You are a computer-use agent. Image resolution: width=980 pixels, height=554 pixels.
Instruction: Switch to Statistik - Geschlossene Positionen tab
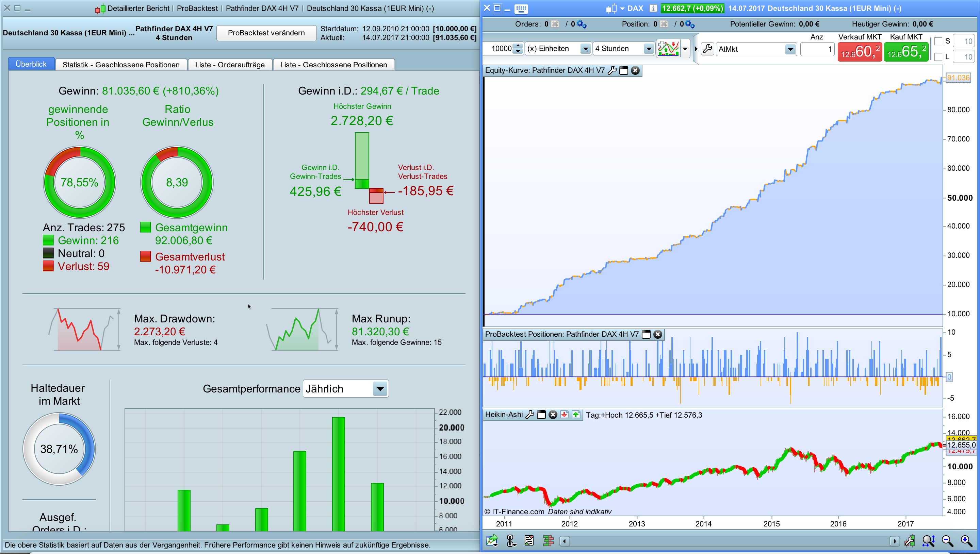[121, 65]
